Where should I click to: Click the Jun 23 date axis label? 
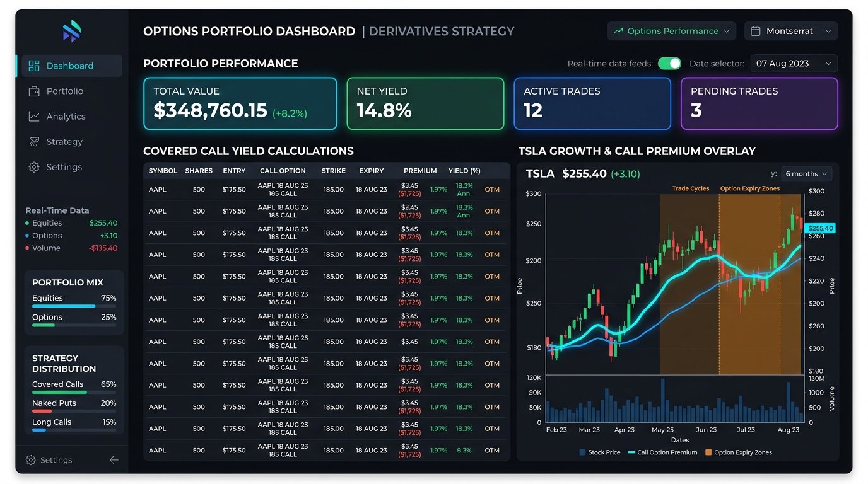click(x=707, y=430)
